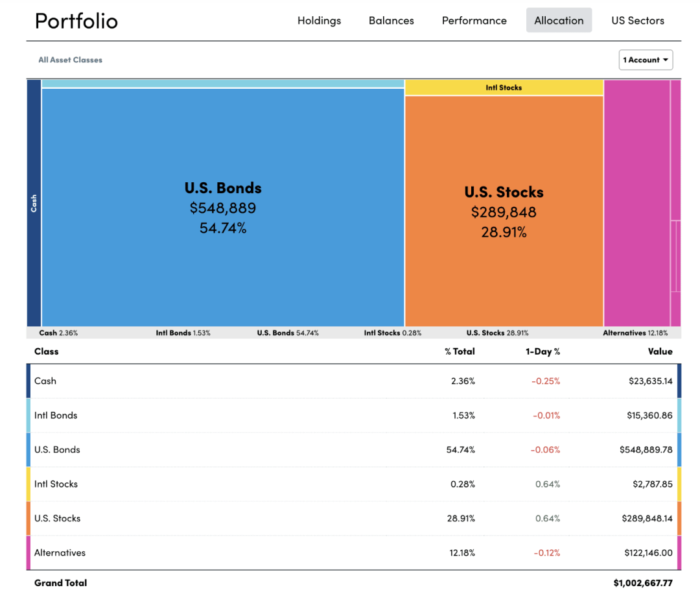Click the All Asset Classes breadcrumb link

pyautogui.click(x=70, y=60)
